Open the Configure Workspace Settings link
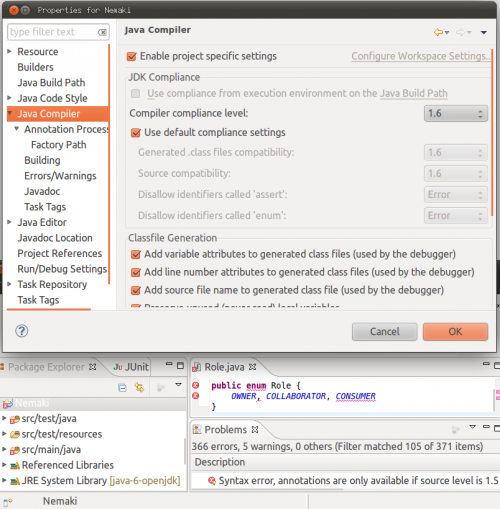The width and height of the screenshot is (500, 509). point(421,56)
